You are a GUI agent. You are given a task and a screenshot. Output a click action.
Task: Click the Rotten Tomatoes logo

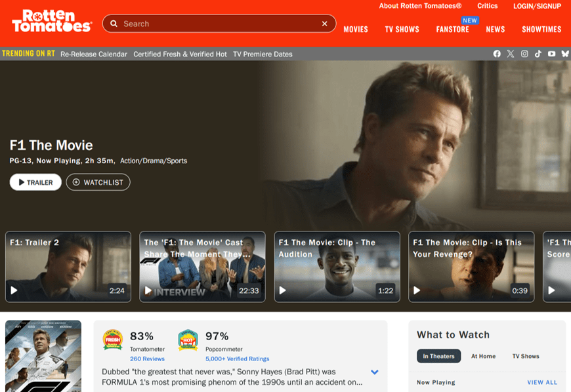51,21
